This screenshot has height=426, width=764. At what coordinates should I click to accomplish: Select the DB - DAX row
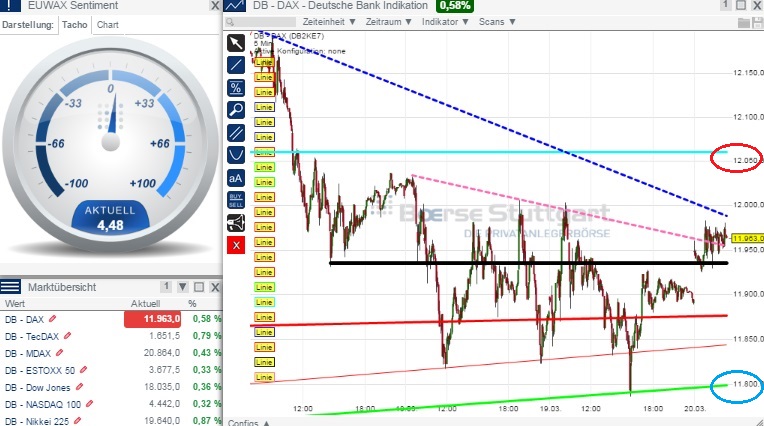[111, 319]
